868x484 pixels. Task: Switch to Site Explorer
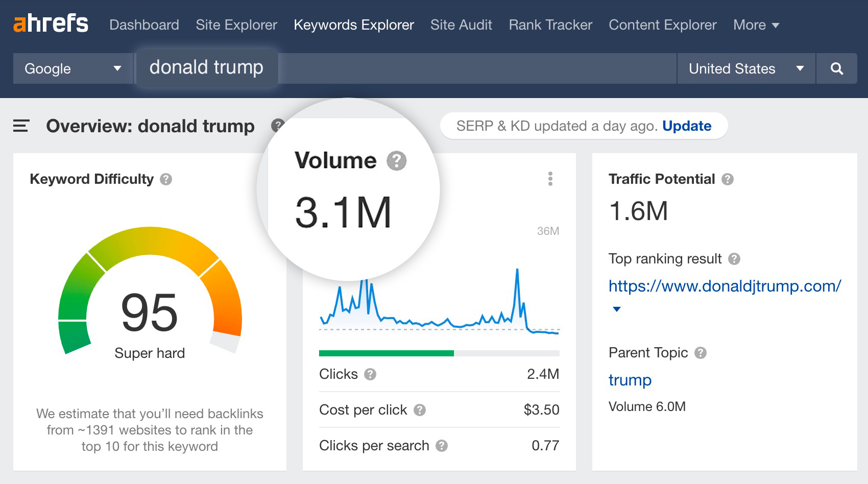(x=236, y=25)
